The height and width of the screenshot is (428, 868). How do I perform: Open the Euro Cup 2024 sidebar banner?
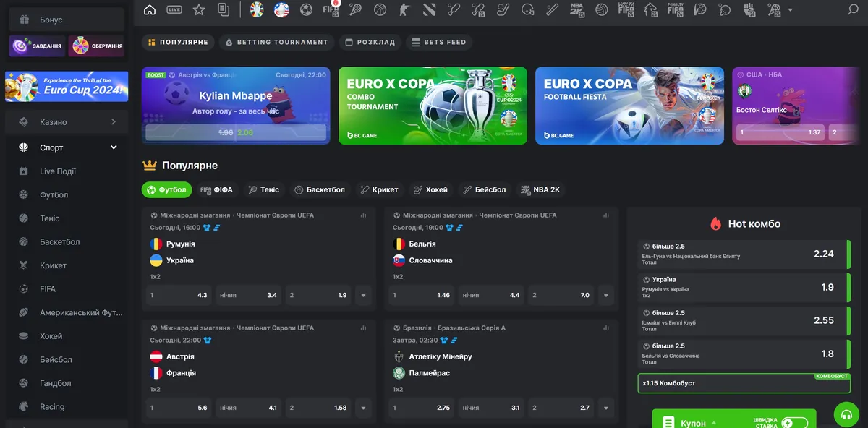pos(67,86)
